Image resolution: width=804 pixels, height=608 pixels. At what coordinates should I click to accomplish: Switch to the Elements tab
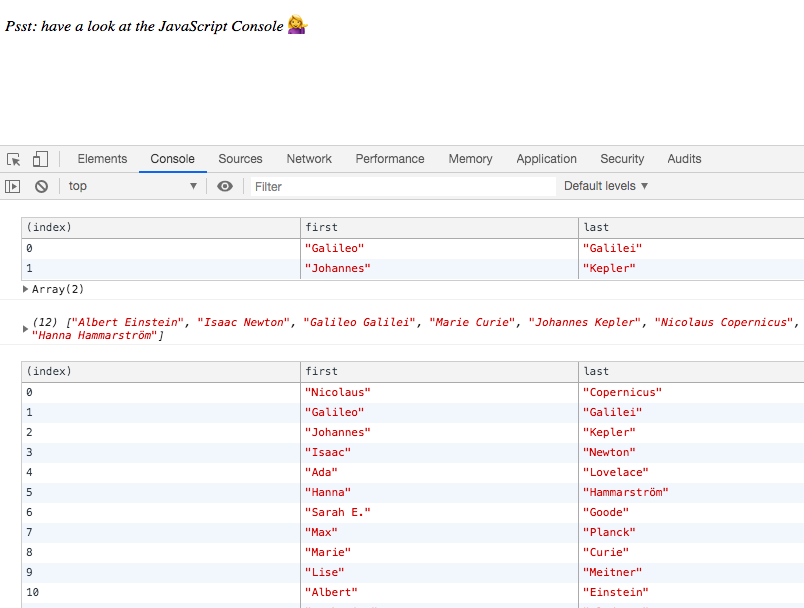tap(102, 159)
